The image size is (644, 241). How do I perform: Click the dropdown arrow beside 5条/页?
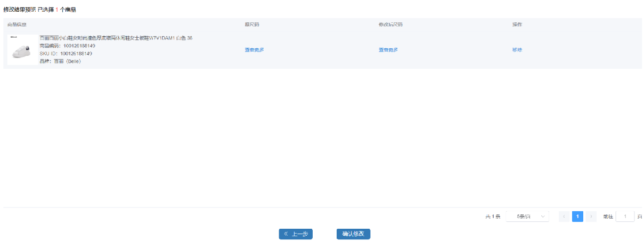point(543,217)
